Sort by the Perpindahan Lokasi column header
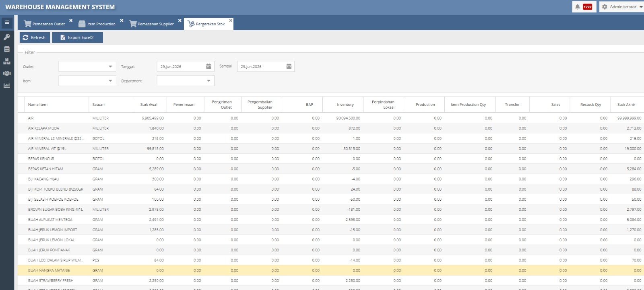The width and height of the screenshot is (644, 290). coord(384,105)
